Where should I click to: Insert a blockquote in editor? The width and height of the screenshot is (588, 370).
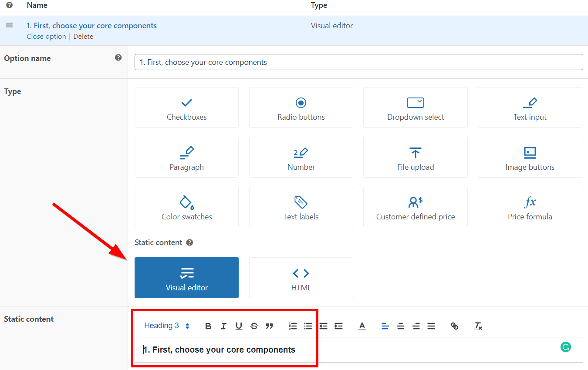coord(269,326)
